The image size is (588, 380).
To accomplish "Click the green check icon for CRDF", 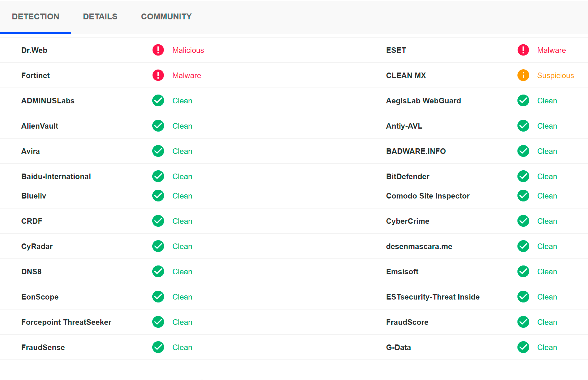I will coord(158,221).
